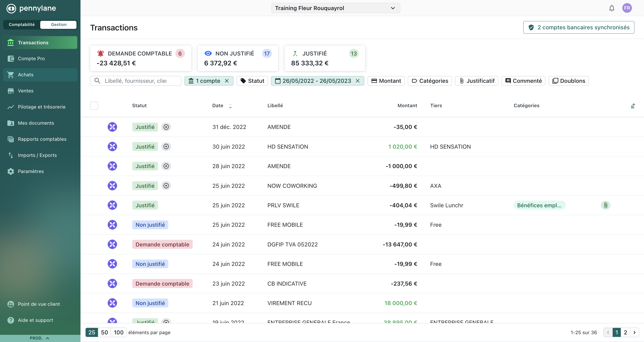Expand the PROD. environment bar
The image size is (644, 342).
40,338
